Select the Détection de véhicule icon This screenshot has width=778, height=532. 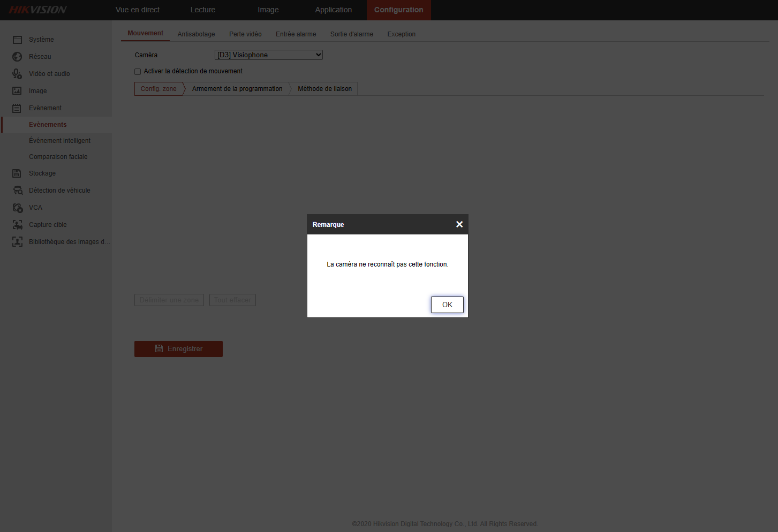coord(18,191)
